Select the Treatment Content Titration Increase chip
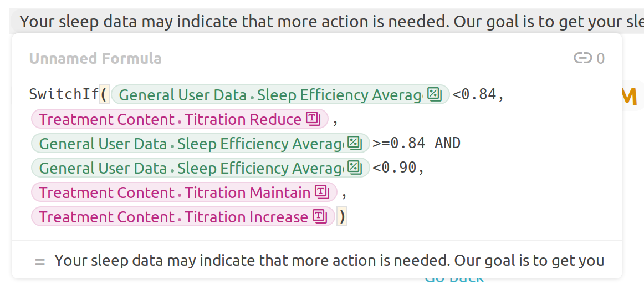This screenshot has width=644, height=304. [x=183, y=216]
